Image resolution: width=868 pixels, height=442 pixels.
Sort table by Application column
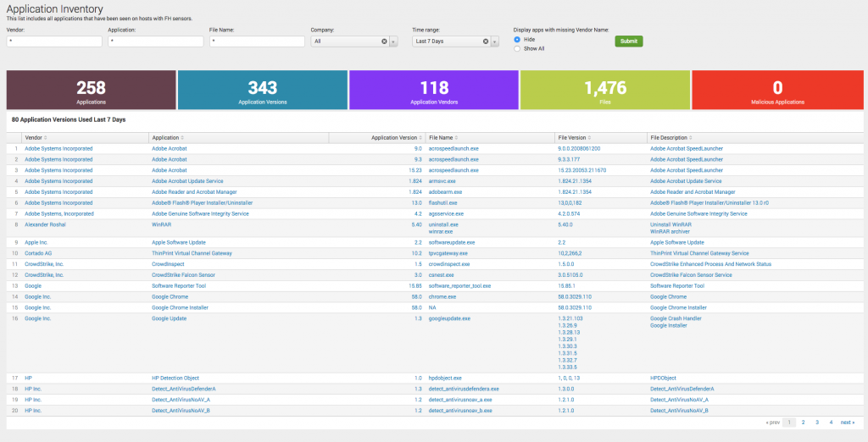[168, 138]
